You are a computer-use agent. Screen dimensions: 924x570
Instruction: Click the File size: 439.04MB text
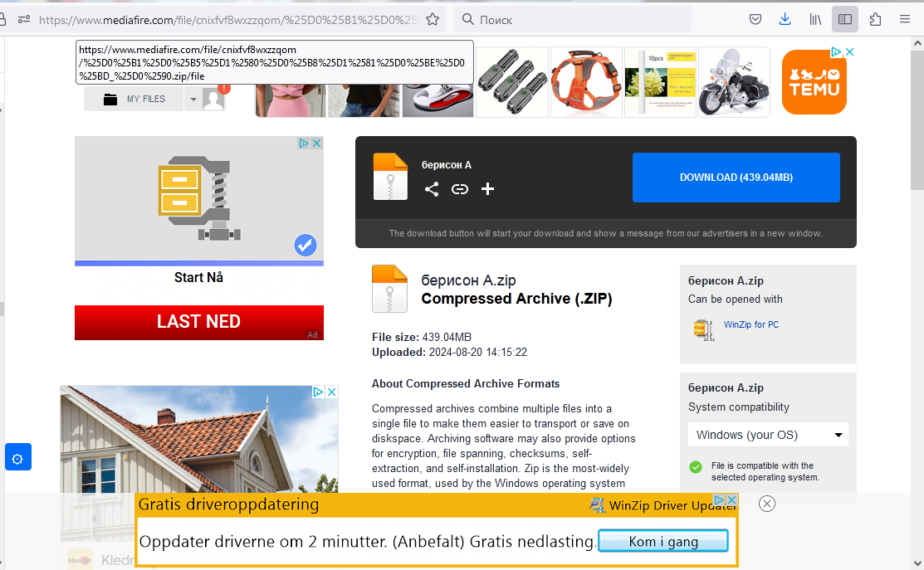(x=422, y=338)
